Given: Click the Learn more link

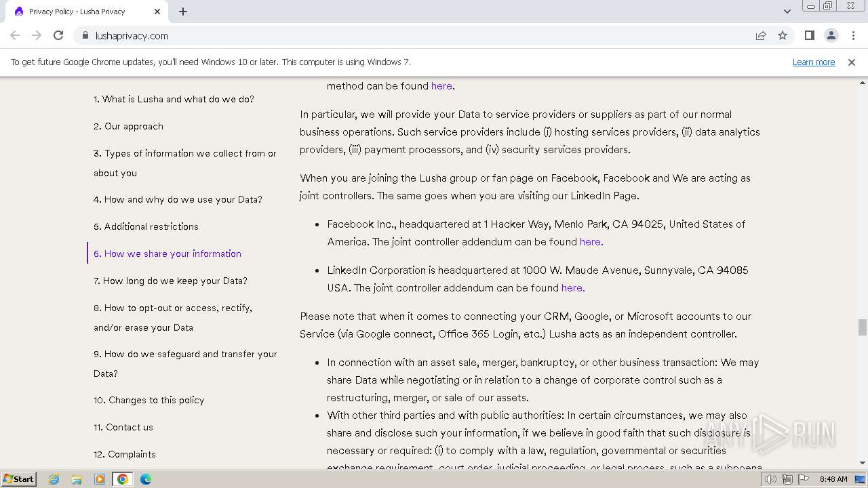Looking at the screenshot, I should [814, 62].
